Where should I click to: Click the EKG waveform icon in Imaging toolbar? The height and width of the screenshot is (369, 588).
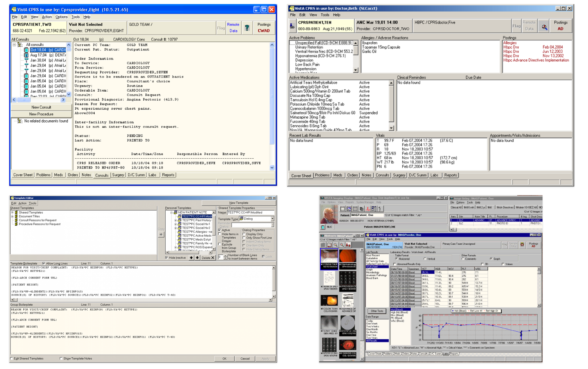coord(367,209)
